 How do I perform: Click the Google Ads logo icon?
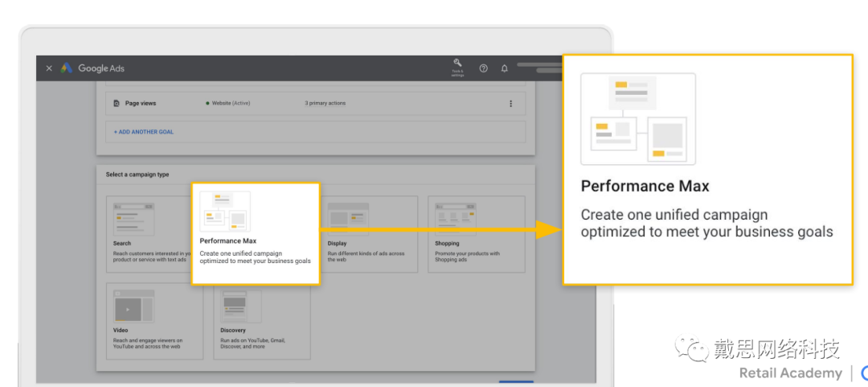pos(67,68)
